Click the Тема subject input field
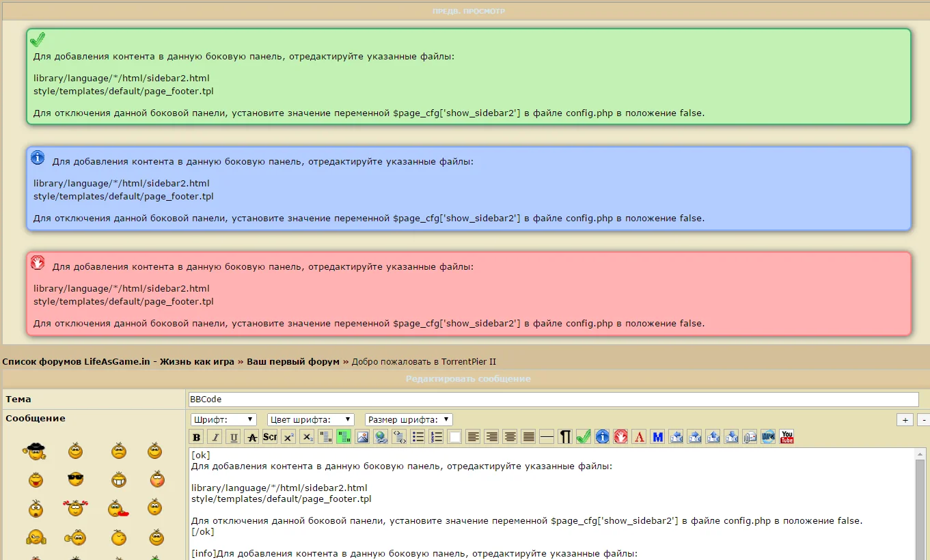Image resolution: width=930 pixels, height=560 pixels. tap(553, 400)
